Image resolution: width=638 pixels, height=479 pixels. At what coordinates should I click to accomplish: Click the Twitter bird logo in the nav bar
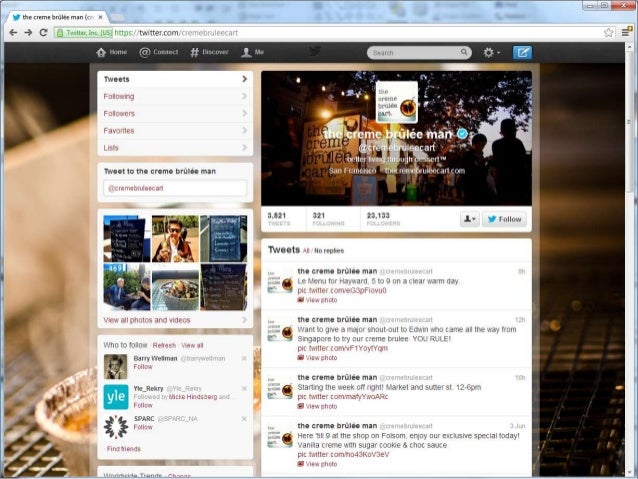tap(314, 51)
